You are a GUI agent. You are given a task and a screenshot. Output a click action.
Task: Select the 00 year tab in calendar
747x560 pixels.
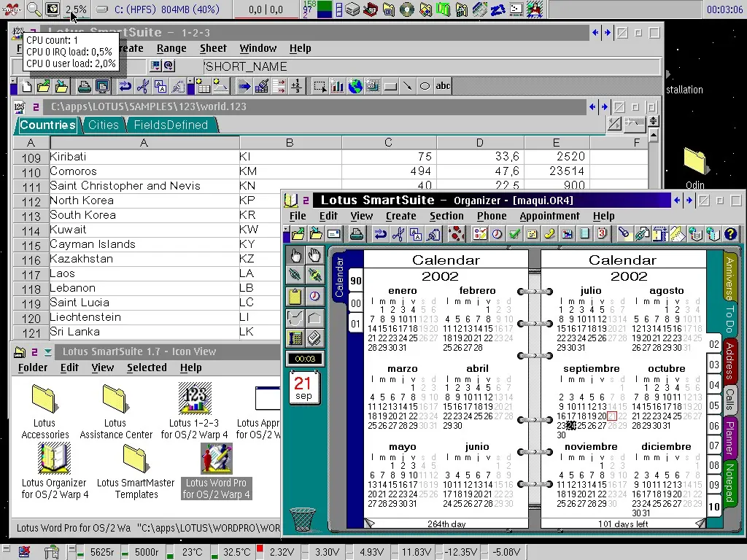point(356,303)
